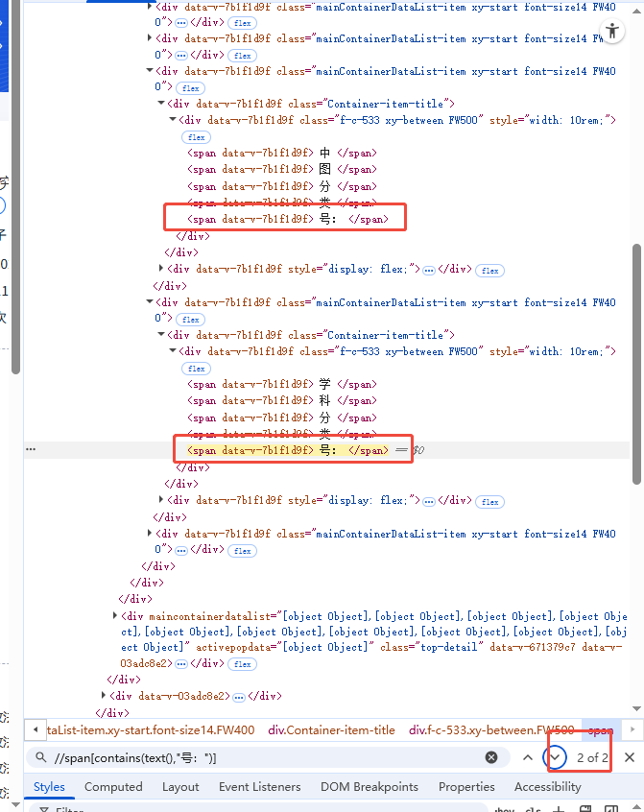Open the DOM Breakpoints tab
The height and width of the screenshot is (812, 644).
pyautogui.click(x=370, y=787)
